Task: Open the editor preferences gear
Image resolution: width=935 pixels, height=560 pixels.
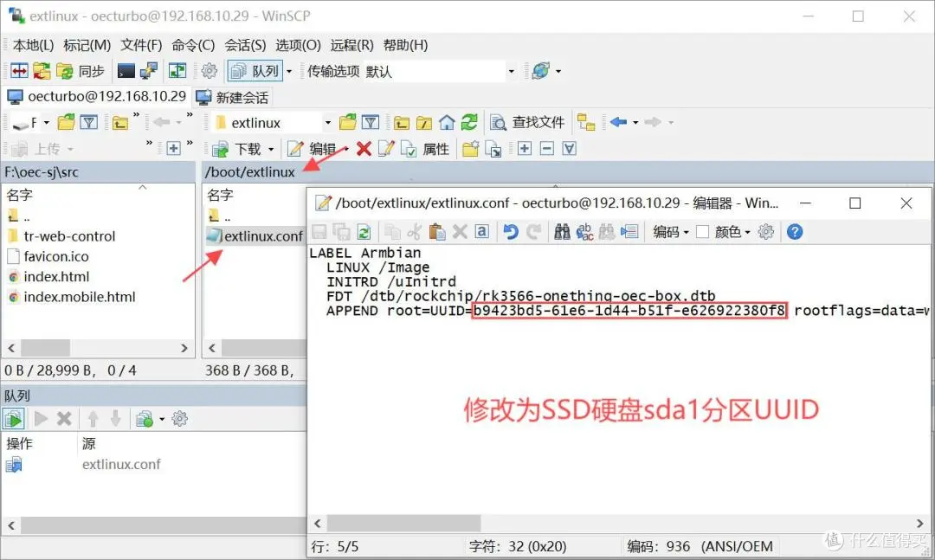Action: point(765,231)
